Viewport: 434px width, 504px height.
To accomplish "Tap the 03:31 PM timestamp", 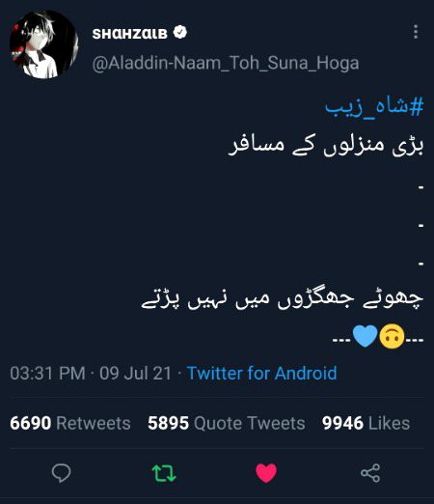I will (47, 374).
